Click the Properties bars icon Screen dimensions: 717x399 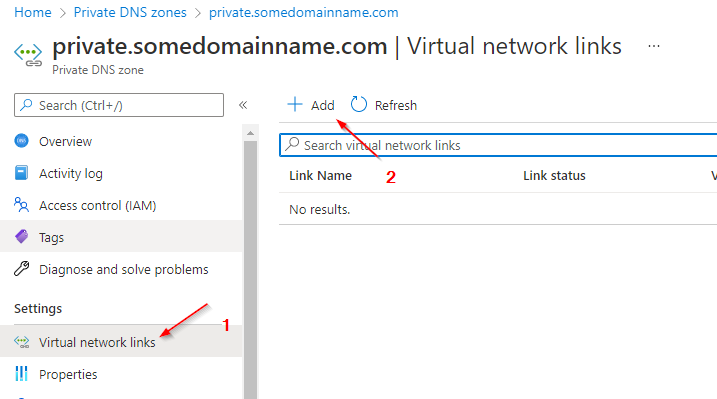21,373
